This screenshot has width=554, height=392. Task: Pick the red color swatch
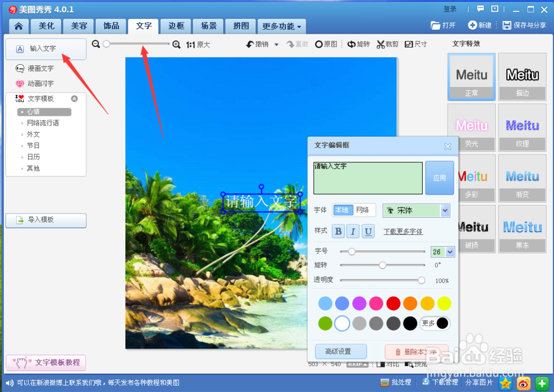(393, 303)
